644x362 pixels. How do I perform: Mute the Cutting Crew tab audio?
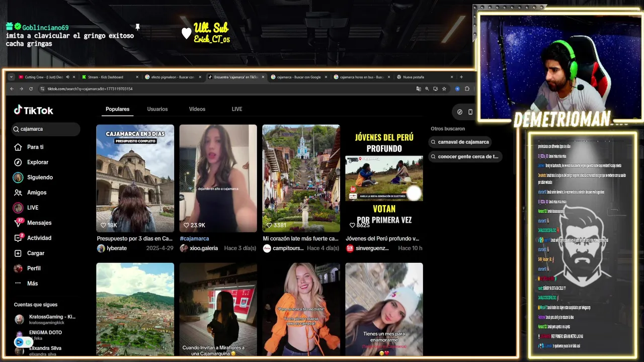[67, 77]
